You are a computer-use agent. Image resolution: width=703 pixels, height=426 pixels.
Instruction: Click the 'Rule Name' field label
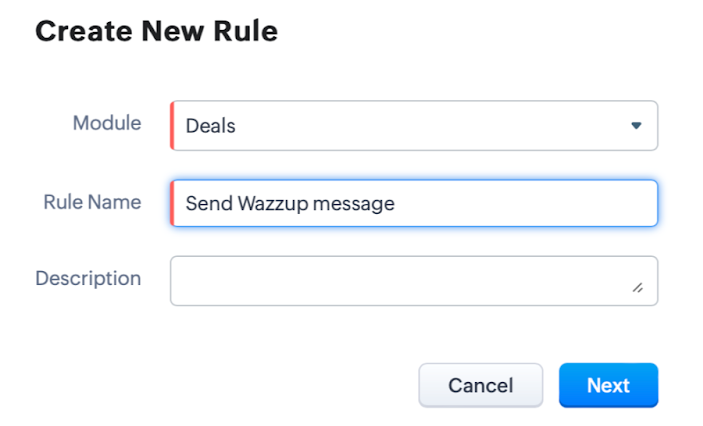92,201
